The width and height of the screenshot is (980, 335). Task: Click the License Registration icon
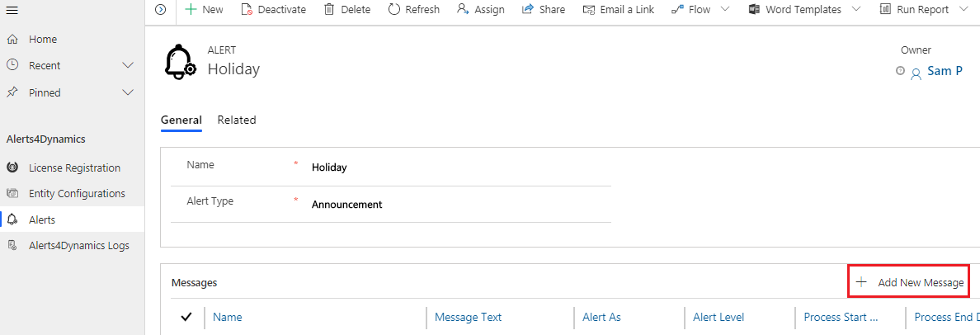(x=12, y=167)
